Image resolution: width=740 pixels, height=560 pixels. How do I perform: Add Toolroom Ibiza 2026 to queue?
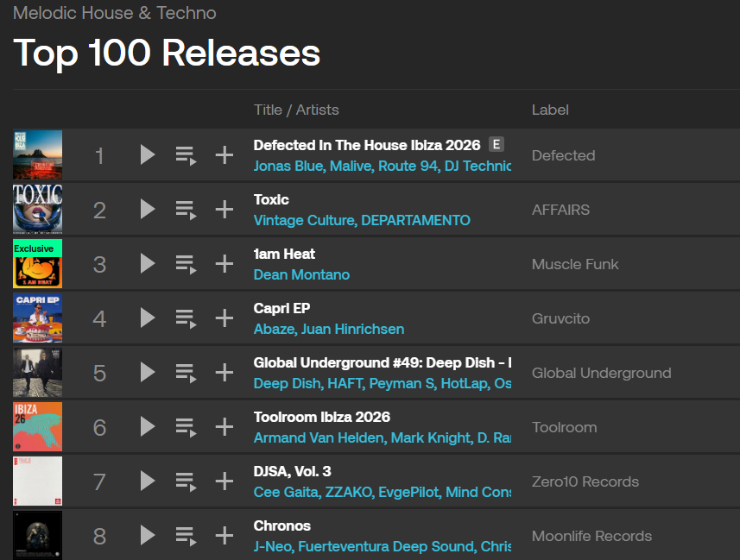(x=186, y=427)
